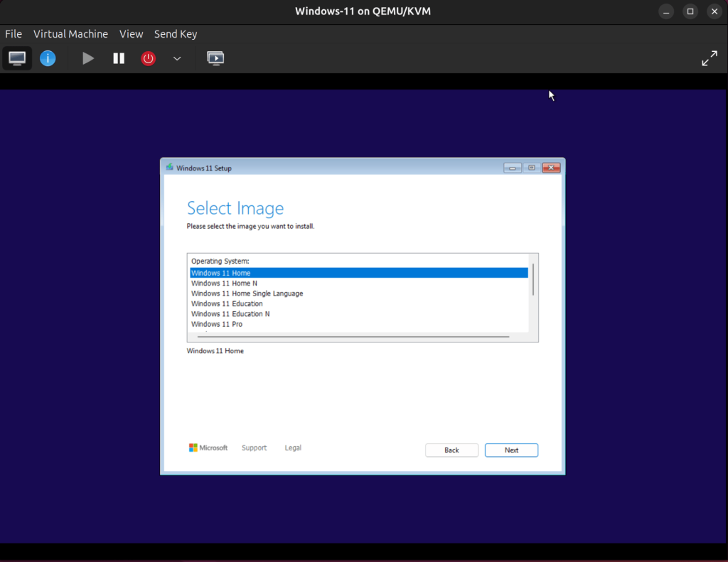
Task: Click the virtual machine display toolbar icon
Action: tap(215, 58)
